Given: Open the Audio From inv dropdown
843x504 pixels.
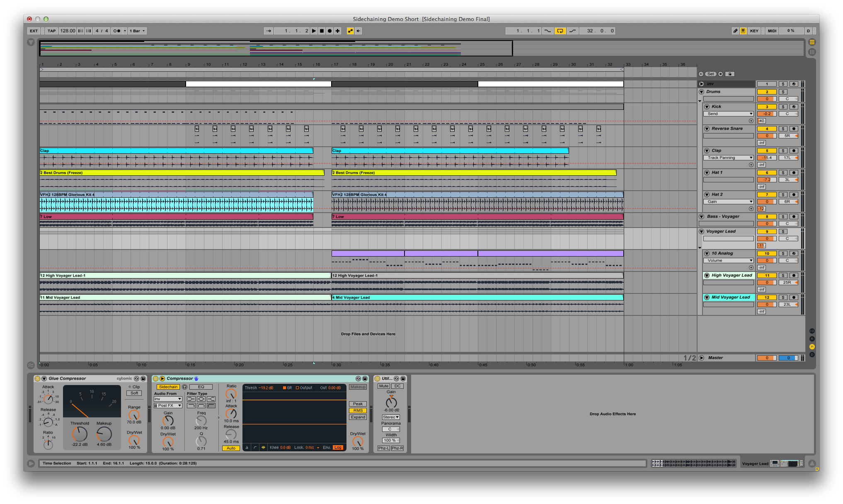Looking at the screenshot, I should coord(168,399).
